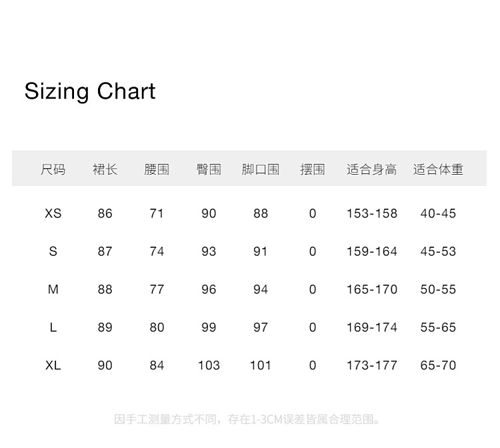Select the XL size row label
This screenshot has width=500, height=448.
53,365
